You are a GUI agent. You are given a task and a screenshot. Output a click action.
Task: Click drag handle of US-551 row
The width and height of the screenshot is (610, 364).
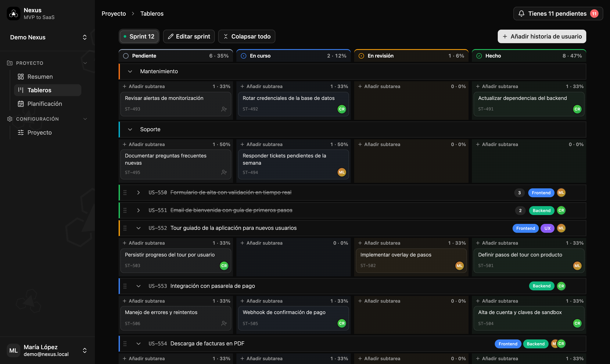click(x=125, y=210)
